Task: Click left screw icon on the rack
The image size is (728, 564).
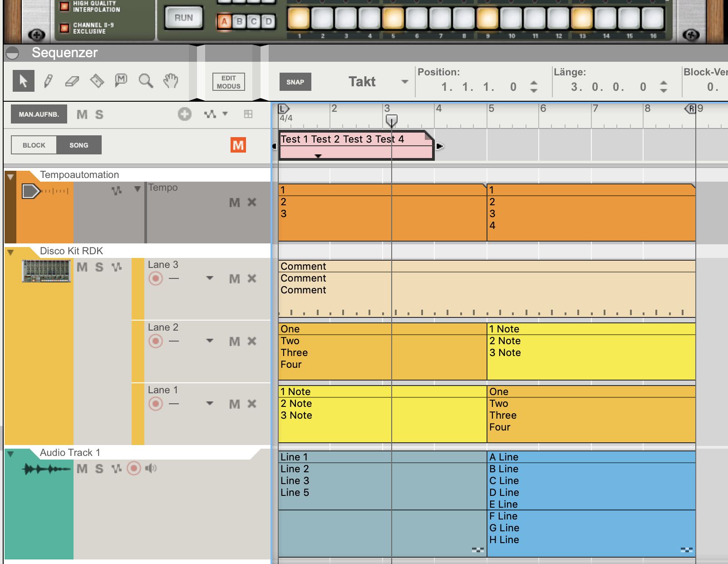Action: pyautogui.click(x=36, y=35)
